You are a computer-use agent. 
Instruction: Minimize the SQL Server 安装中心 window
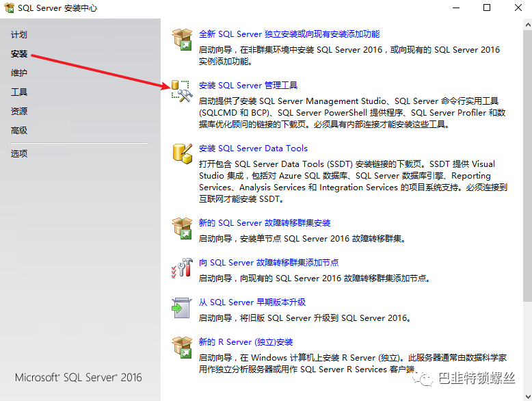pyautogui.click(x=456, y=8)
